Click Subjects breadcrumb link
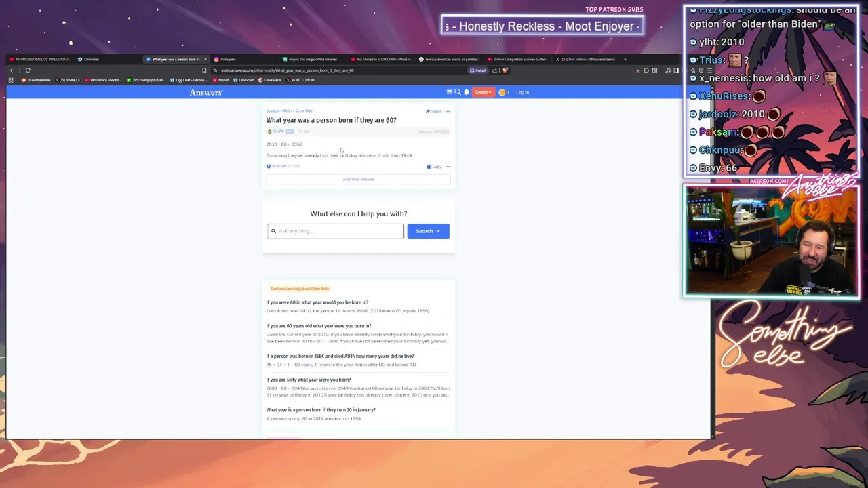This screenshot has height=488, width=868. (273, 110)
